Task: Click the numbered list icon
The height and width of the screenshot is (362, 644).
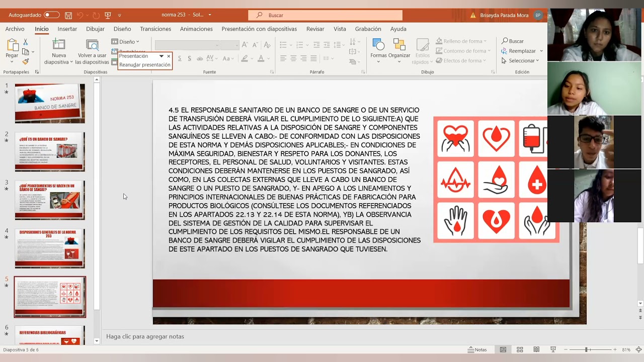Action: coord(299,45)
